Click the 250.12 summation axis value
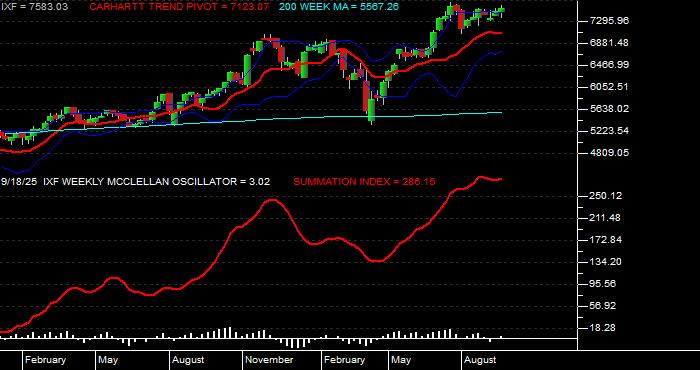This screenshot has height=370, width=700. click(x=606, y=196)
